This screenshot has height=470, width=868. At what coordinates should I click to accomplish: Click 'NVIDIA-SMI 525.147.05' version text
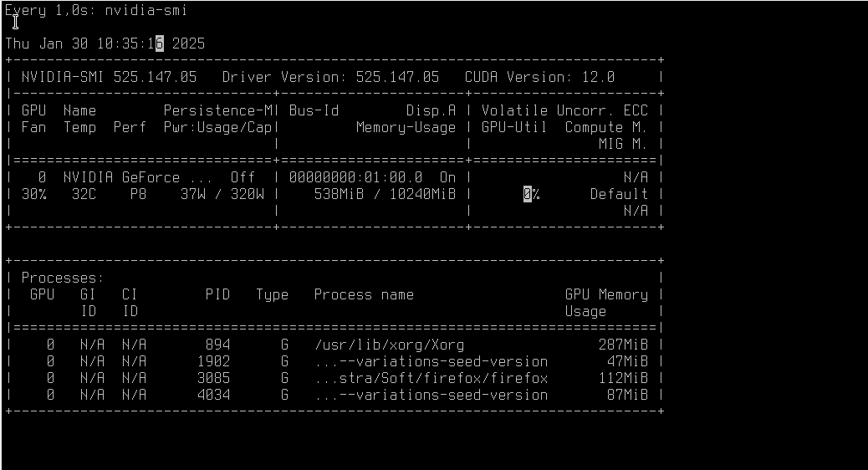point(109,77)
